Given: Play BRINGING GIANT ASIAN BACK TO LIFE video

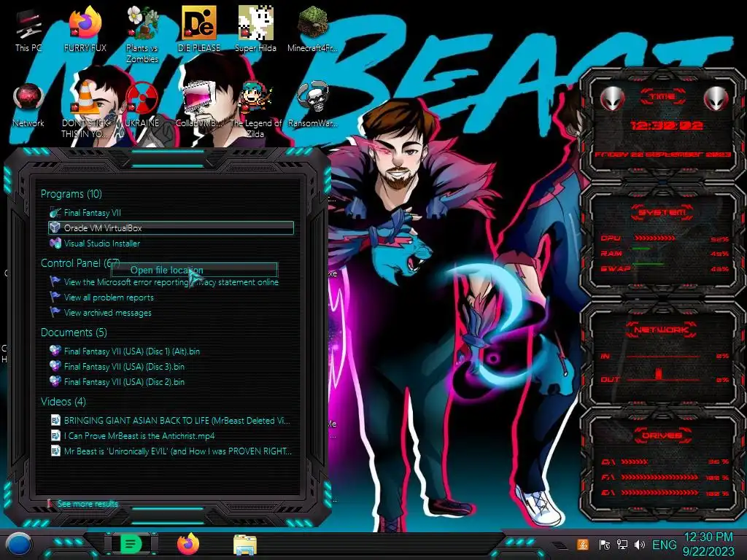Looking at the screenshot, I should [x=171, y=421].
